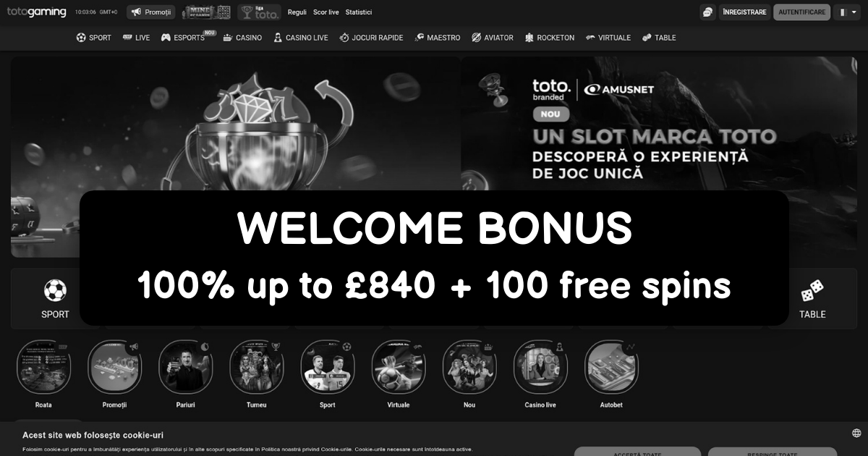Click the totogaming logo
The image size is (868, 456).
click(36, 12)
